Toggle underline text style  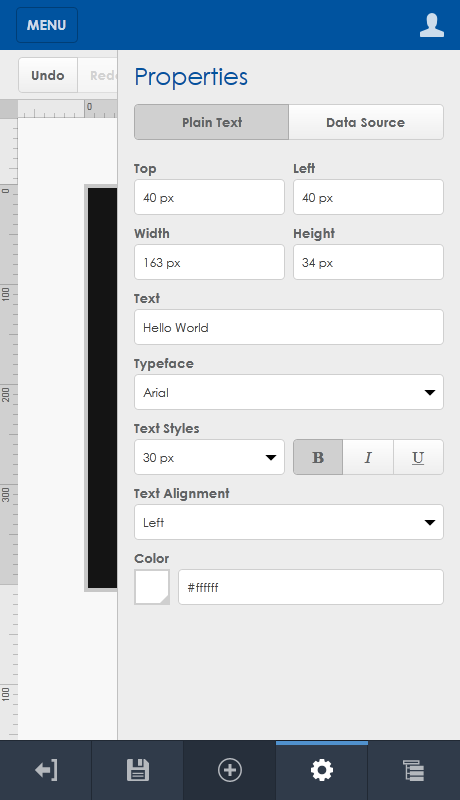pyautogui.click(x=418, y=457)
